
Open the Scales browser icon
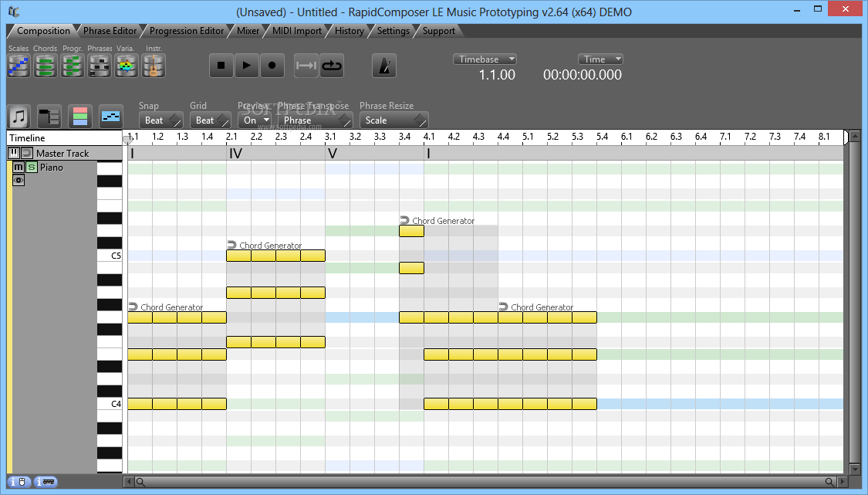[x=19, y=66]
